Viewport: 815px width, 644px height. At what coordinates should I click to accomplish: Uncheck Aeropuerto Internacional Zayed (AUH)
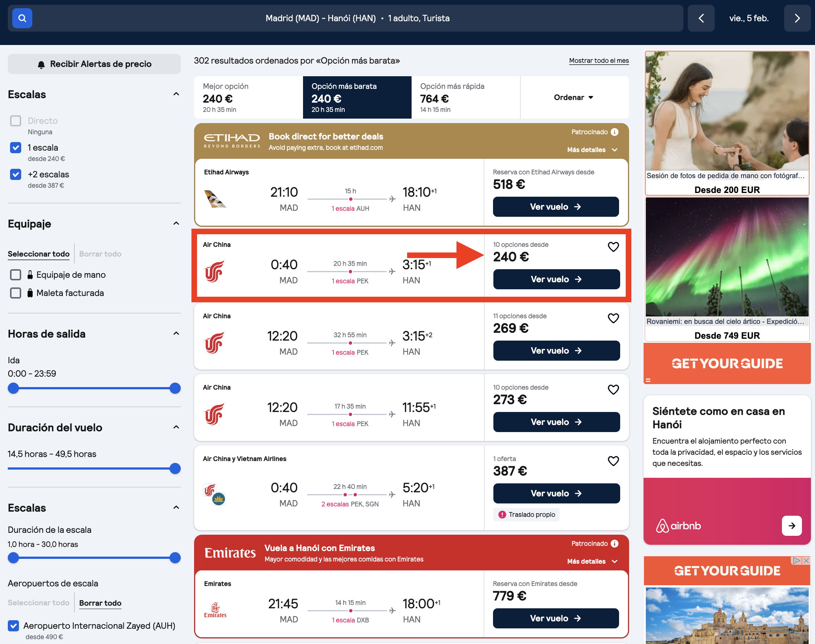[x=13, y=626]
